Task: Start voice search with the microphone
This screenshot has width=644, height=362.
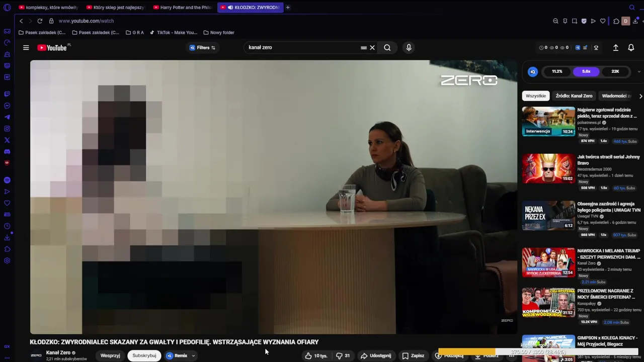Action: [x=409, y=48]
